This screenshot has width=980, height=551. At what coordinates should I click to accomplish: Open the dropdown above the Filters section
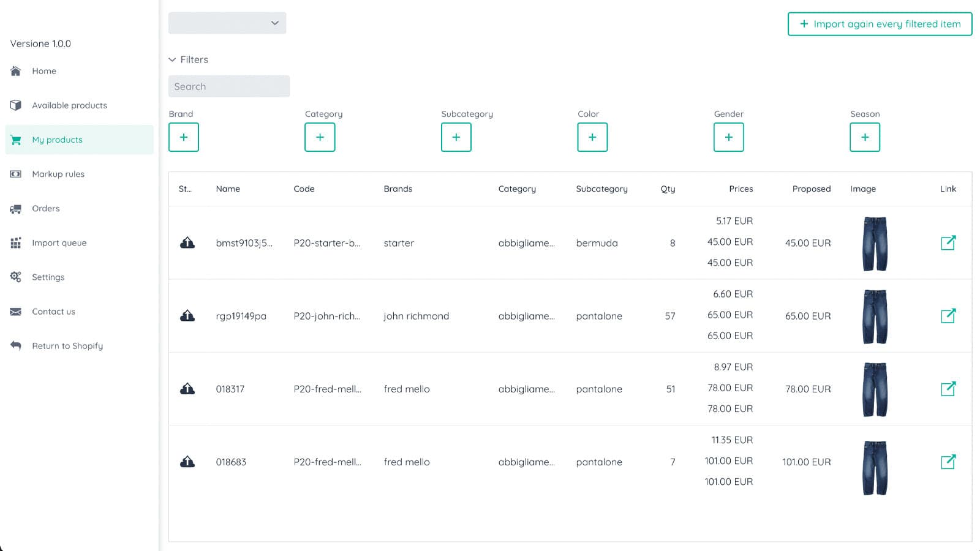pyautogui.click(x=227, y=23)
